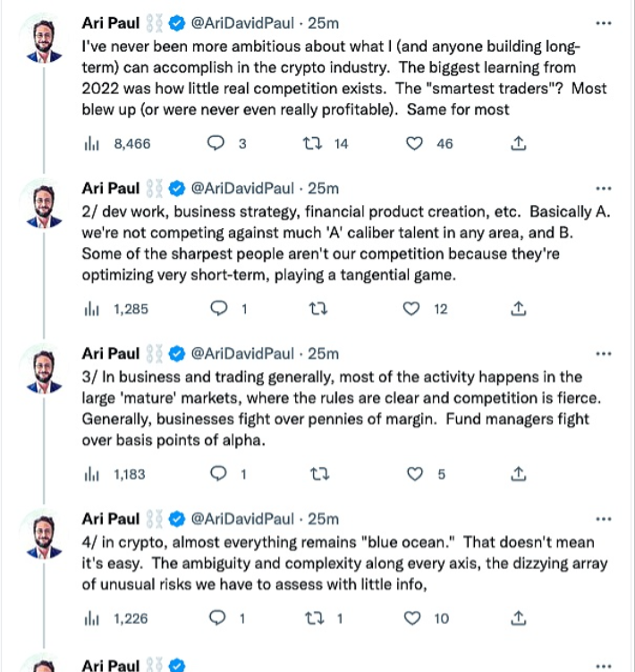The height and width of the screenshot is (672, 635).
Task: Open @AriDavidPaul handle on the 3/ tweet
Action: tap(243, 353)
